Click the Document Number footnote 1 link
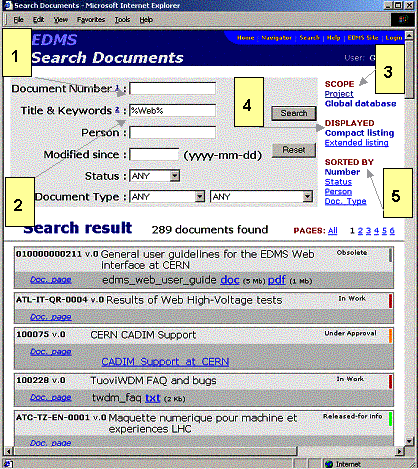The height and width of the screenshot is (469, 418). (117, 88)
